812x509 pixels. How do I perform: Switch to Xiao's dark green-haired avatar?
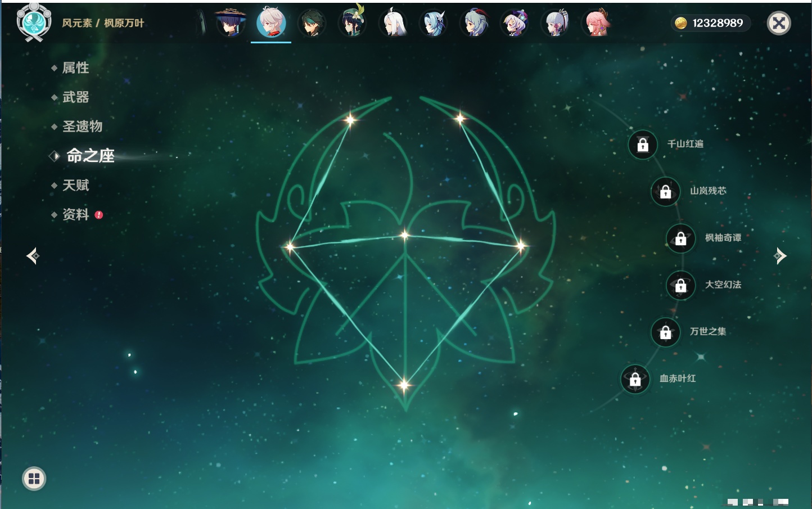312,23
